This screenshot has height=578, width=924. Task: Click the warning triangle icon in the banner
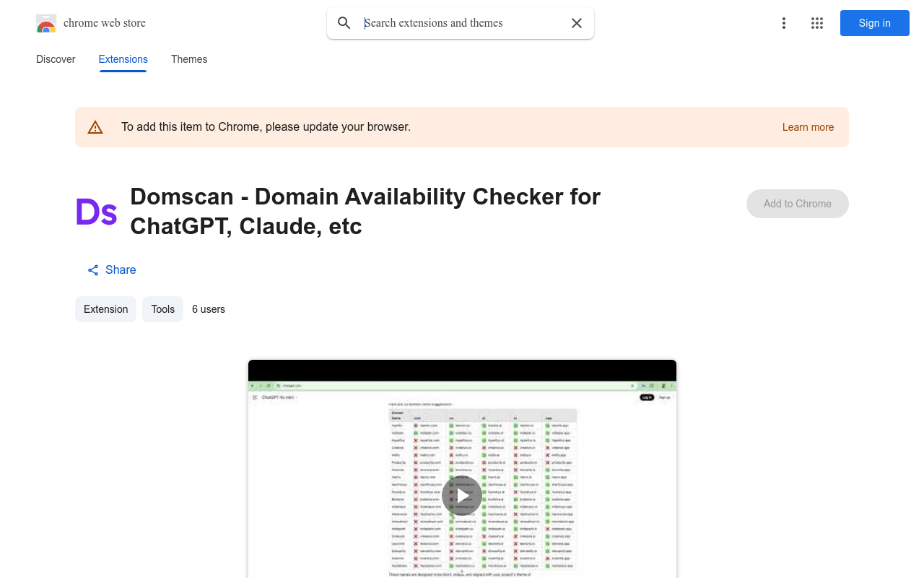pyautogui.click(x=95, y=127)
